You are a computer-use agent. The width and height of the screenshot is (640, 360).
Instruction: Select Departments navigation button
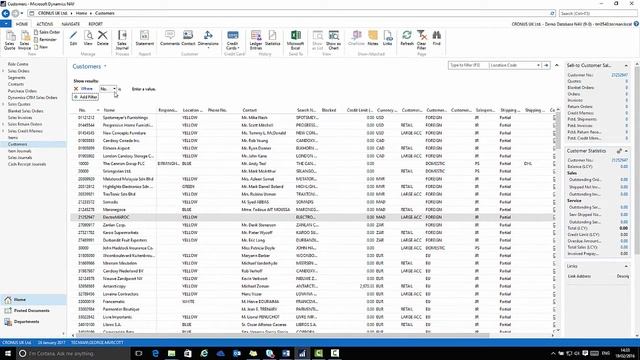[x=33, y=322]
